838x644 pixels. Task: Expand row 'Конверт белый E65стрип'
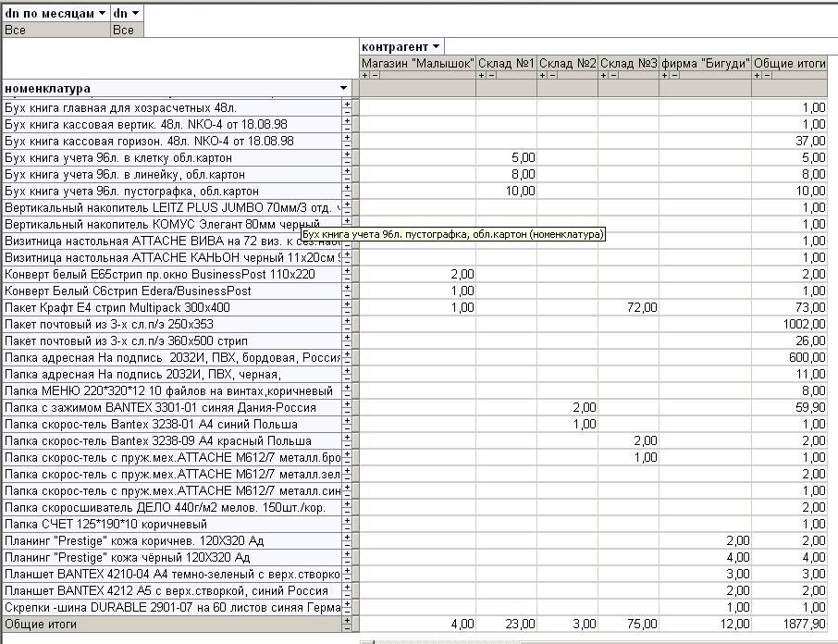347,271
